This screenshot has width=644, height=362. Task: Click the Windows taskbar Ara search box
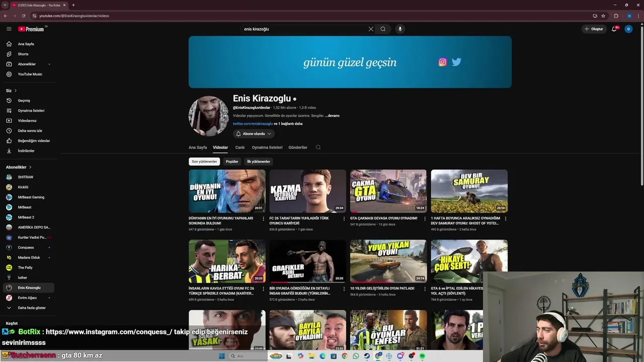pyautogui.click(x=248, y=356)
